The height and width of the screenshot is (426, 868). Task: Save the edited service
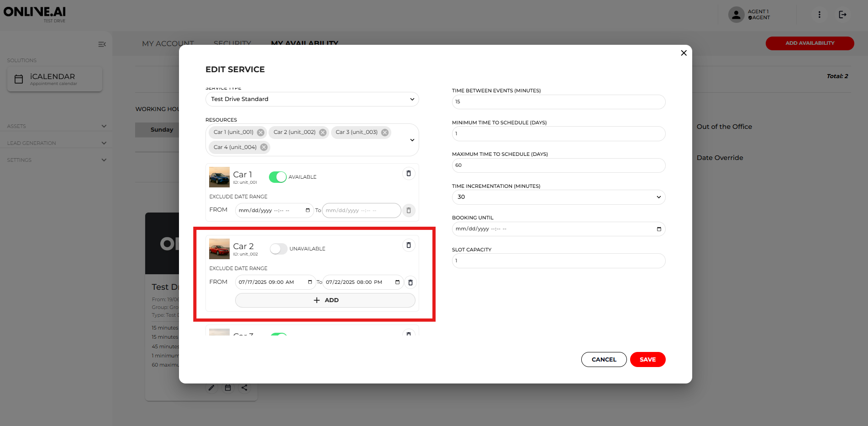click(647, 360)
